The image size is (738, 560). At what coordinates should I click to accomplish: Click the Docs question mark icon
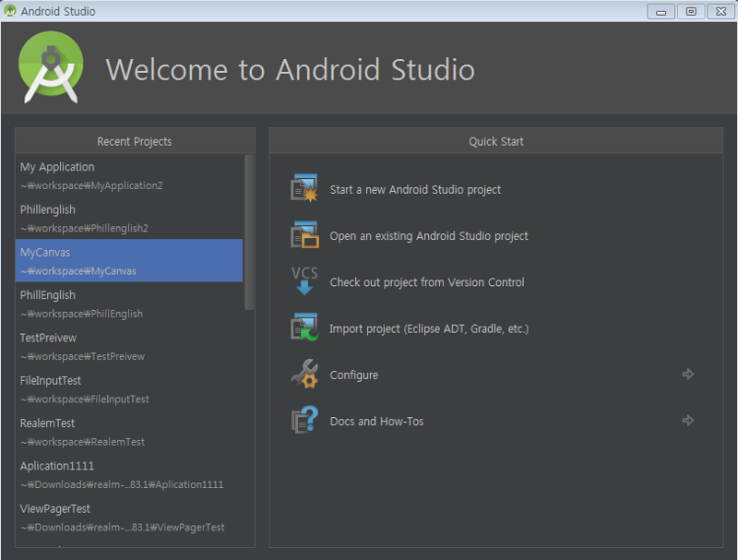click(304, 420)
